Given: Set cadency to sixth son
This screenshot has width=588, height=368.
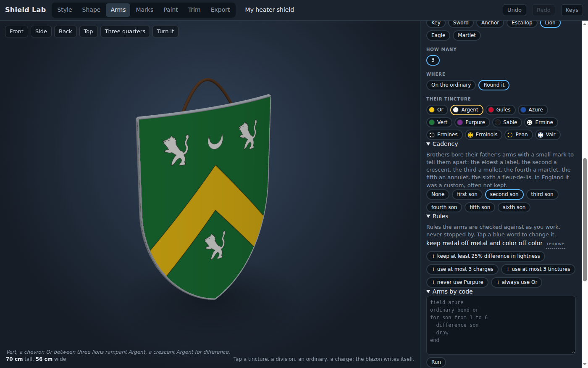Looking at the screenshot, I should (x=514, y=207).
